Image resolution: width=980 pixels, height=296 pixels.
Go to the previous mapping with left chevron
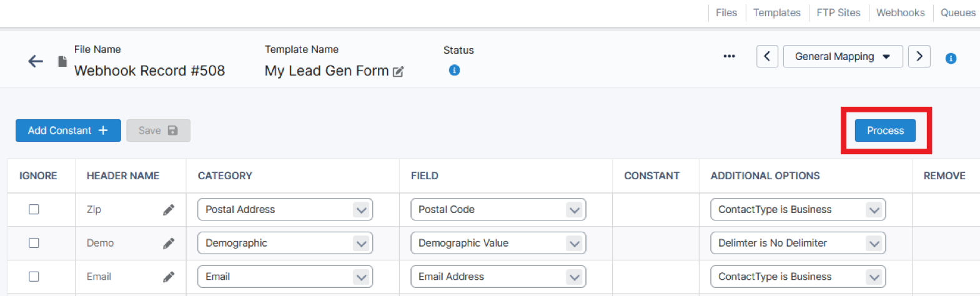[767, 56]
